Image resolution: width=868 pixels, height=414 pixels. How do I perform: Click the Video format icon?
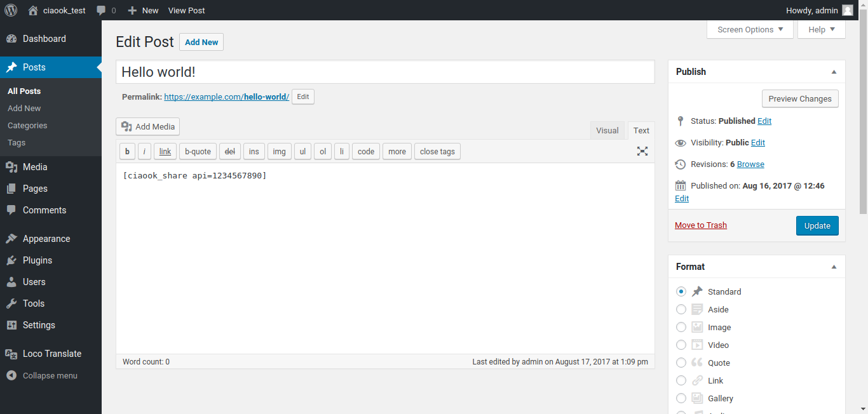[x=697, y=345]
